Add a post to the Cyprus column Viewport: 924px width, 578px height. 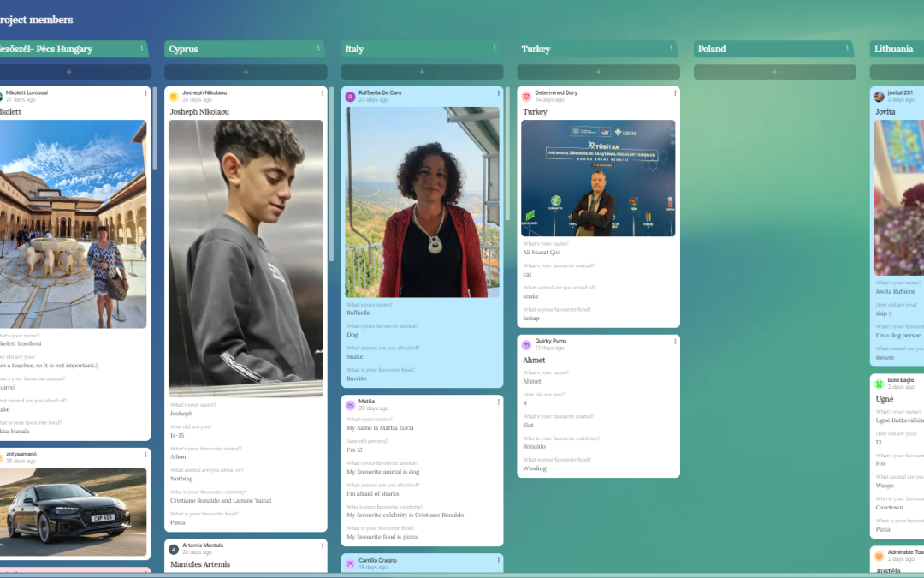pyautogui.click(x=246, y=72)
